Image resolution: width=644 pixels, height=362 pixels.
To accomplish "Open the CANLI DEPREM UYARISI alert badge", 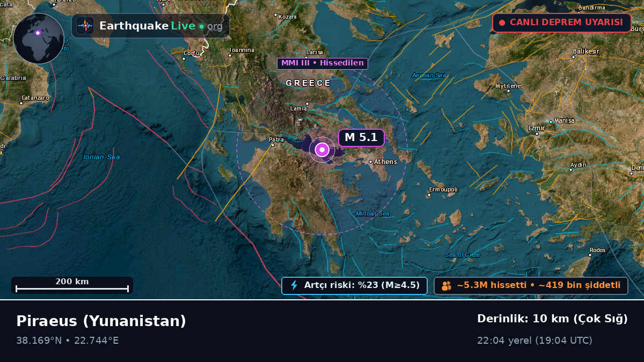I will (x=561, y=23).
